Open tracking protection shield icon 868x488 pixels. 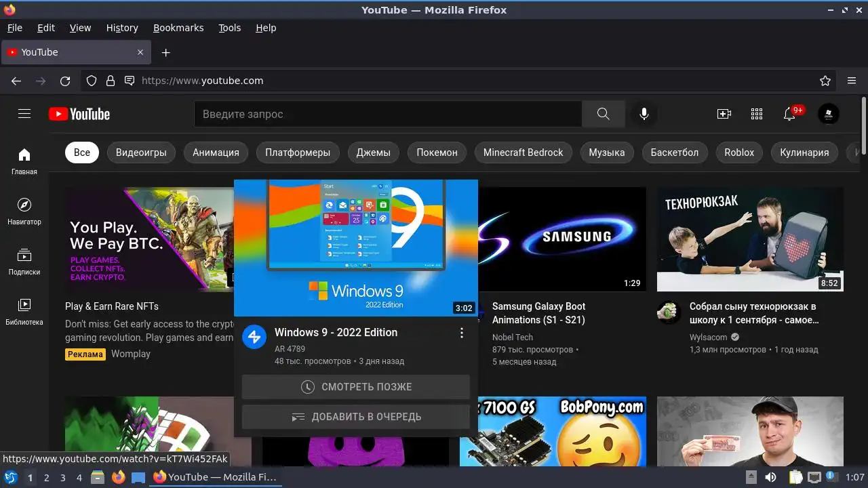92,81
